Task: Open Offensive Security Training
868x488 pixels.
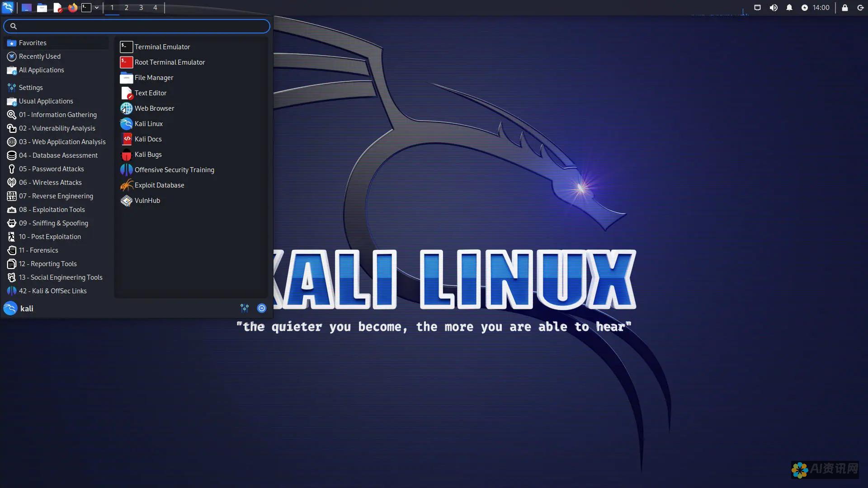Action: [174, 169]
